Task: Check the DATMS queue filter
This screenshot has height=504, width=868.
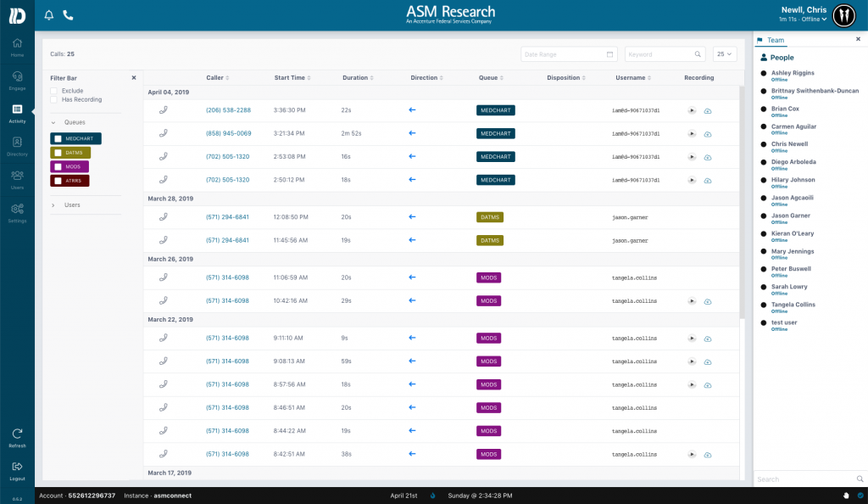Action: click(x=58, y=153)
